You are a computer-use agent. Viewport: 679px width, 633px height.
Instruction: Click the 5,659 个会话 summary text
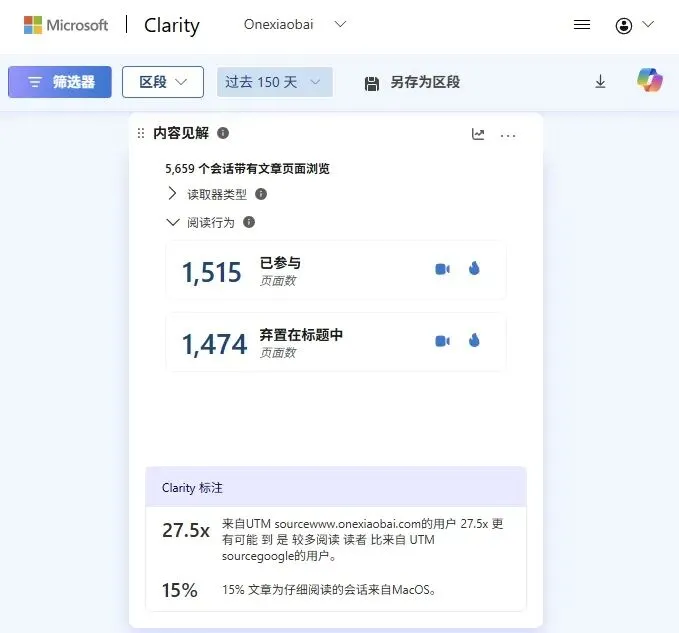(x=247, y=168)
